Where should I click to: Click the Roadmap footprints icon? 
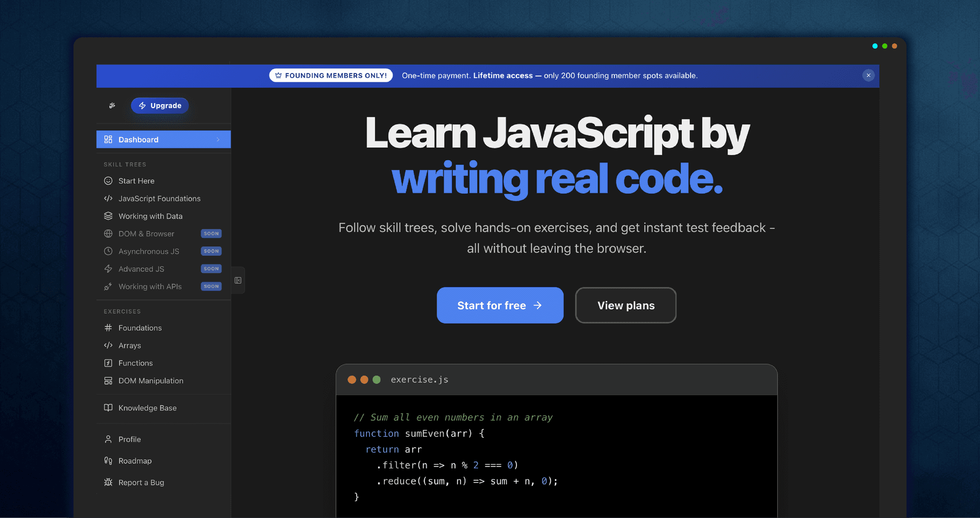(x=108, y=461)
